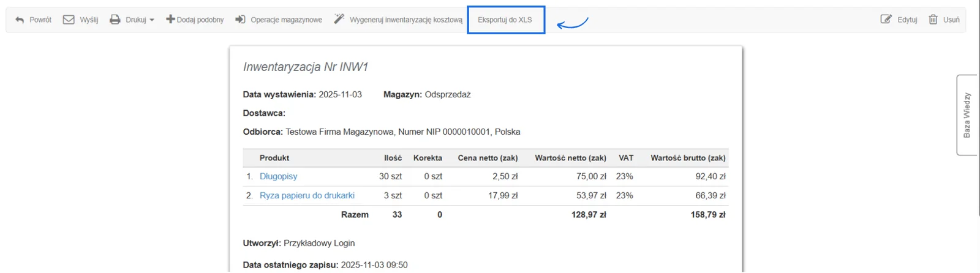Click the date 2025-11-03 next to Data wystawienia
Viewport: 980px width, 273px height.
pyautogui.click(x=340, y=94)
